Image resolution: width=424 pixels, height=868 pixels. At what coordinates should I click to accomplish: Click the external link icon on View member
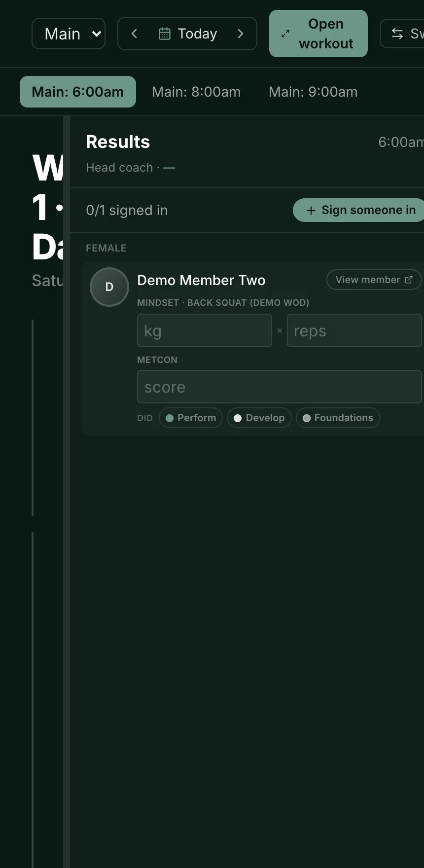click(x=409, y=280)
